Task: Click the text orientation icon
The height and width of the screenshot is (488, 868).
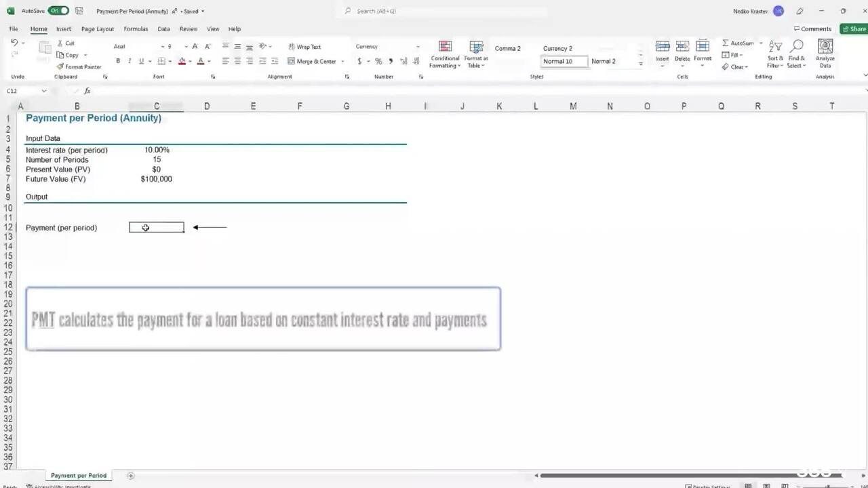Action: tap(262, 47)
